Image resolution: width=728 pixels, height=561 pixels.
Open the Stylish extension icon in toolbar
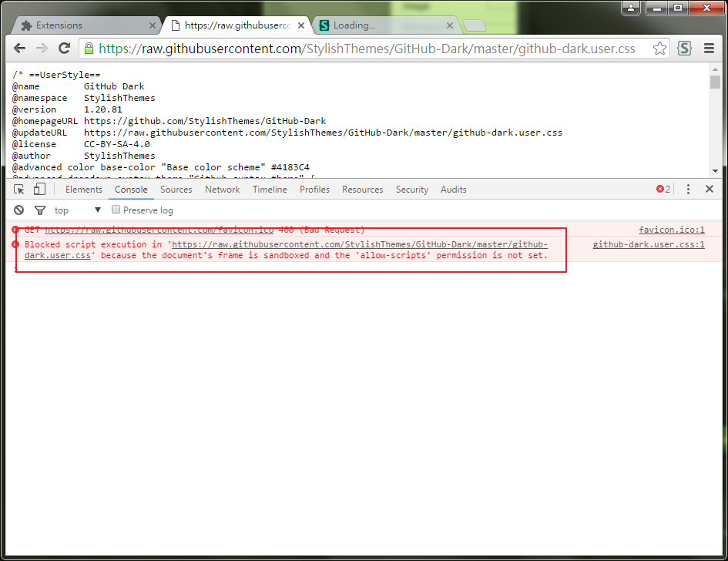pos(684,49)
